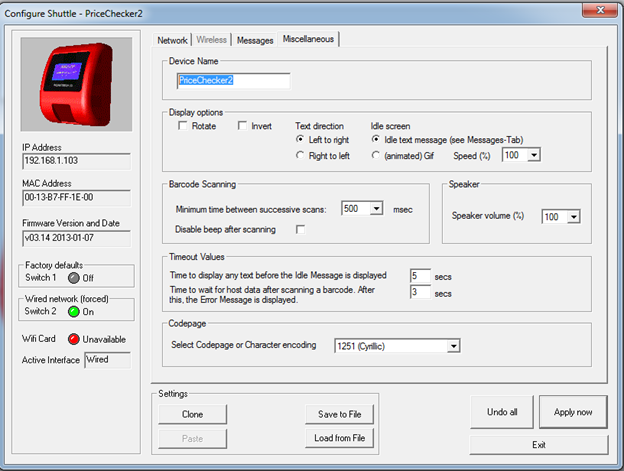Click the host data wait time field

420,292
